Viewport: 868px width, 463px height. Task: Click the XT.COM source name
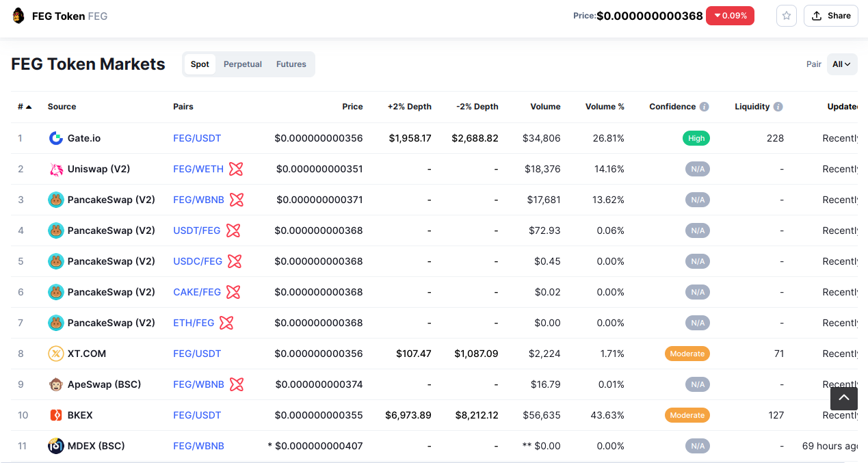coord(87,354)
